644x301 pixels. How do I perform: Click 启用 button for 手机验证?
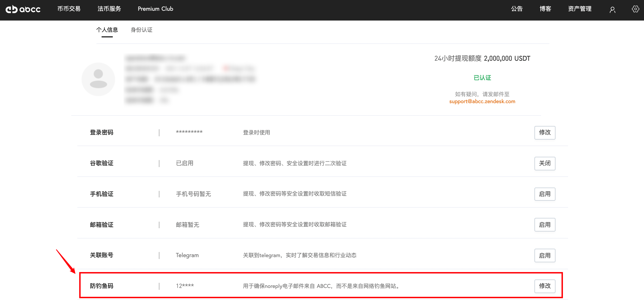tap(545, 194)
